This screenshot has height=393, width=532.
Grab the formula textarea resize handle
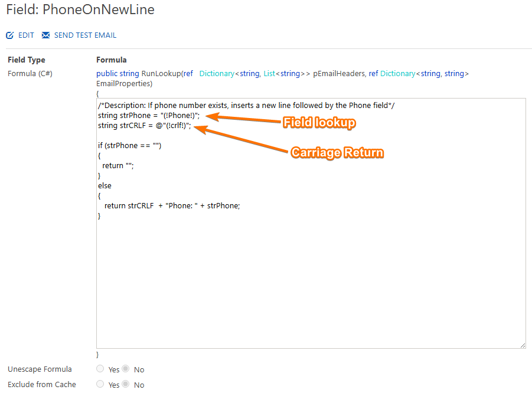tap(522, 345)
